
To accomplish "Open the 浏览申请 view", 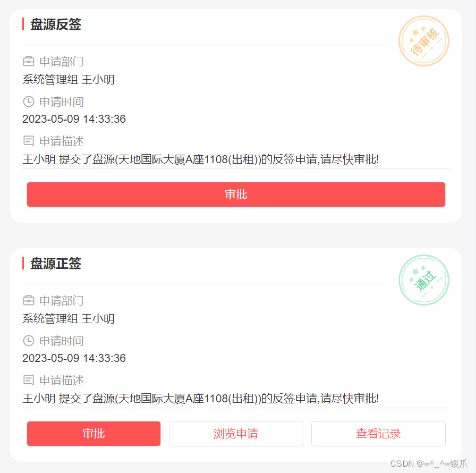I will (236, 434).
